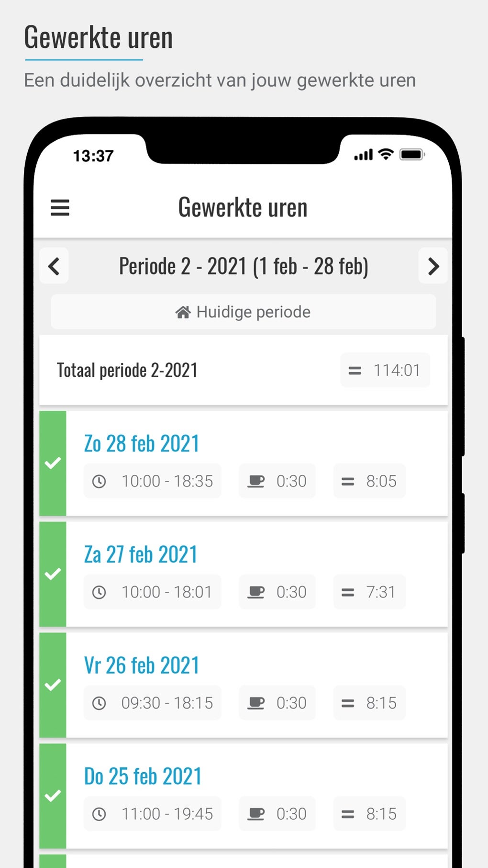
Task: Click the equals icon in period total
Action: coord(355,371)
